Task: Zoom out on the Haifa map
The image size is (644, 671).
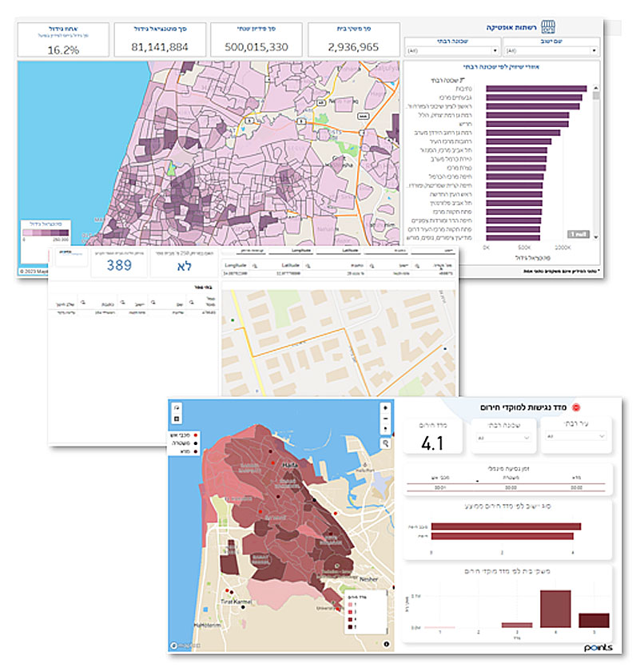Action: coord(386,417)
